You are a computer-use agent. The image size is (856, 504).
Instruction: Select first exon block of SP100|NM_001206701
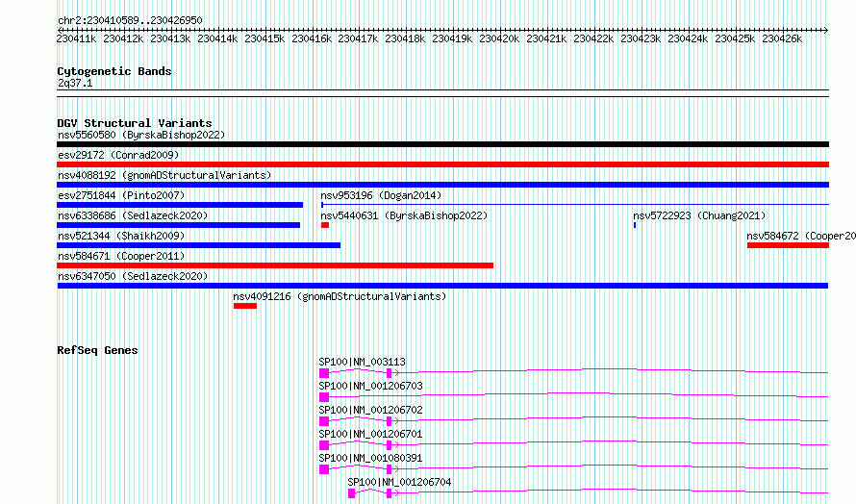[x=324, y=445]
